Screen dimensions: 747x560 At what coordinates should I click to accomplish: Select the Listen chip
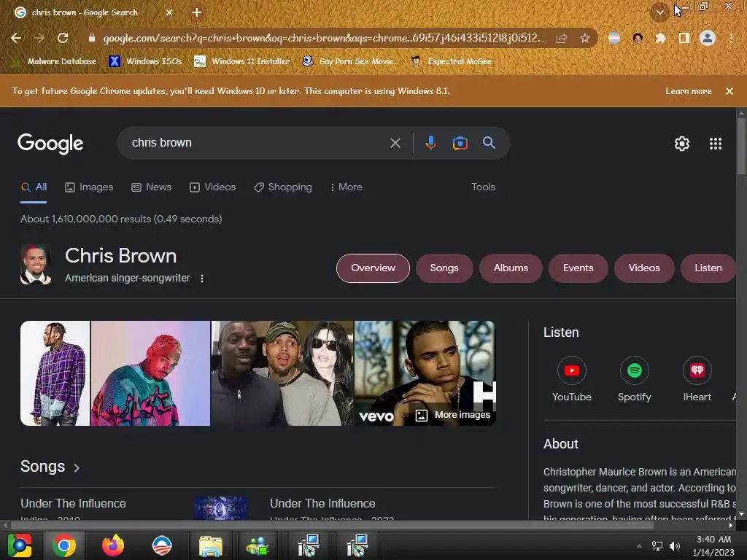tap(708, 268)
